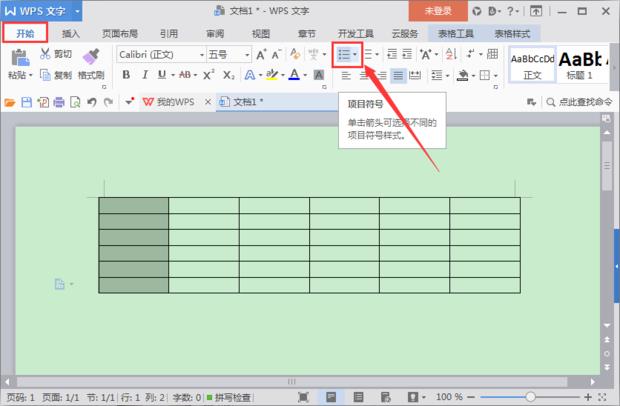Open the font size 五号 dropdown
Screen dimensions: 620x406
click(247, 55)
